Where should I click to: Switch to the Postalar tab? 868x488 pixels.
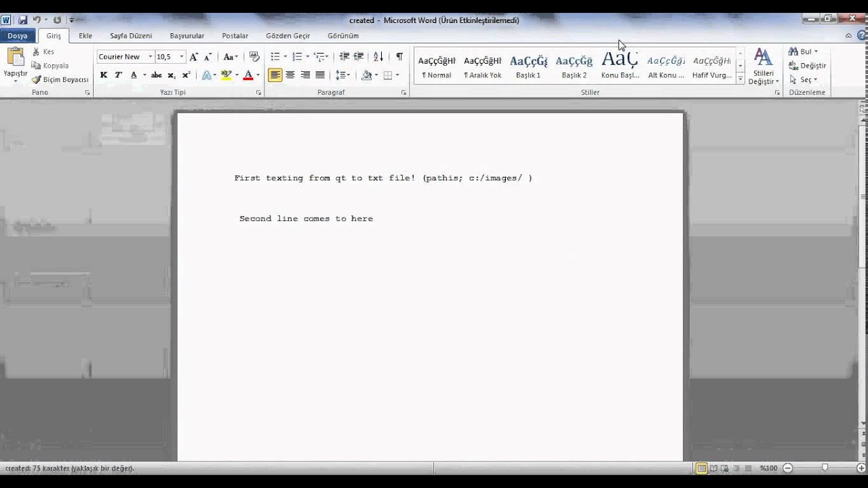(235, 36)
